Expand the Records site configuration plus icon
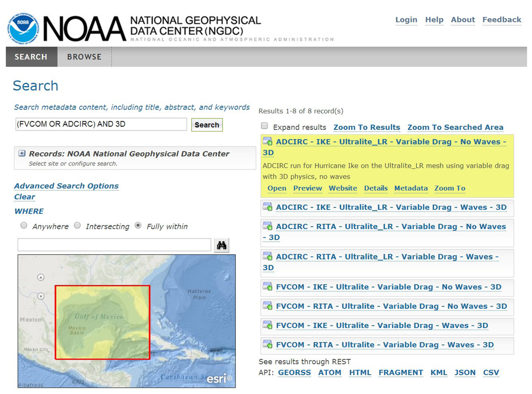This screenshot has height=394, width=532. [22, 153]
